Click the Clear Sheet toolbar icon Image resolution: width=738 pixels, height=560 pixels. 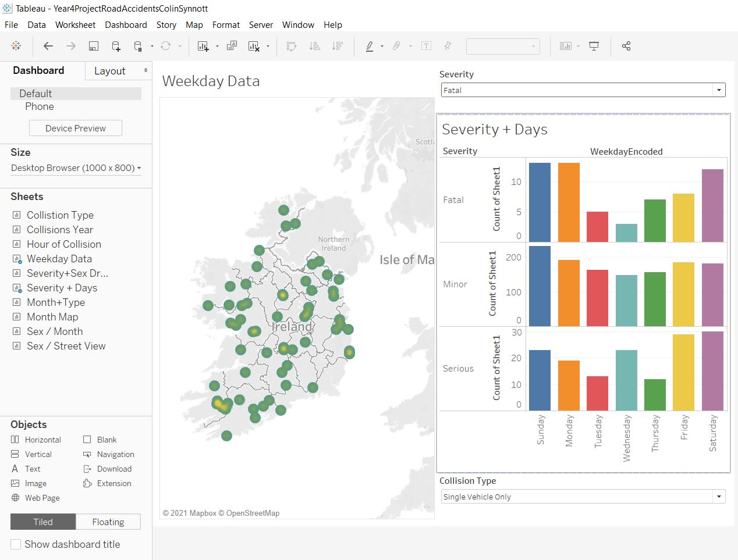[254, 46]
